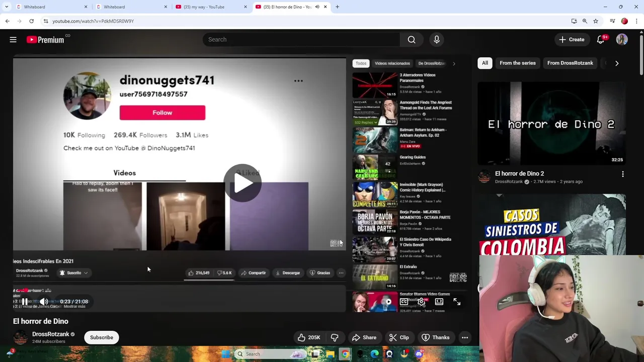644x362 pixels.
Task: Open the DrossRotzank channel avatar below video
Action: [20, 337]
